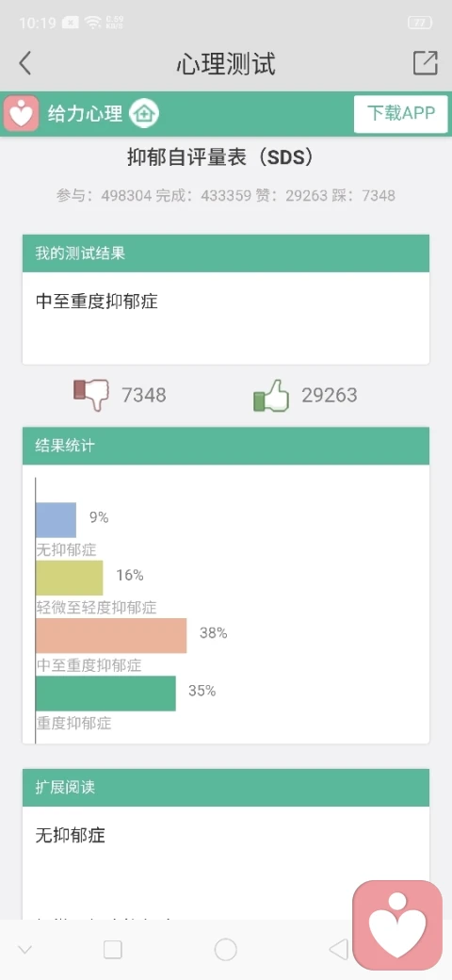Select the 结果统计 section header
452x980 pixels.
226,446
